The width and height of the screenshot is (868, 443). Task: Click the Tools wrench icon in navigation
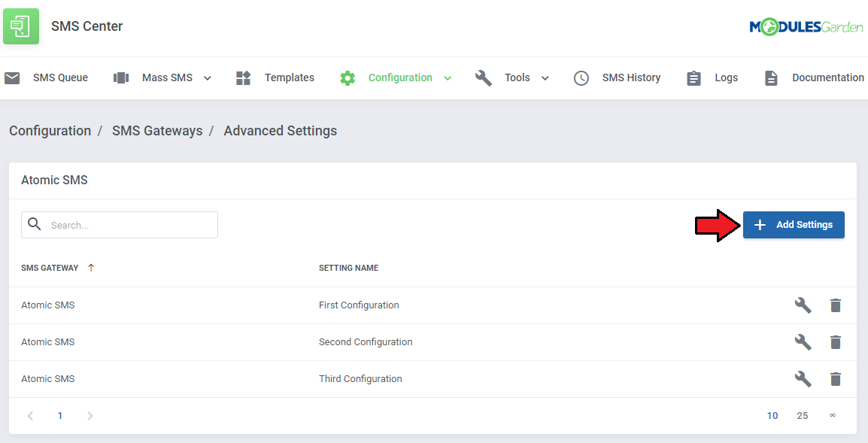click(484, 78)
